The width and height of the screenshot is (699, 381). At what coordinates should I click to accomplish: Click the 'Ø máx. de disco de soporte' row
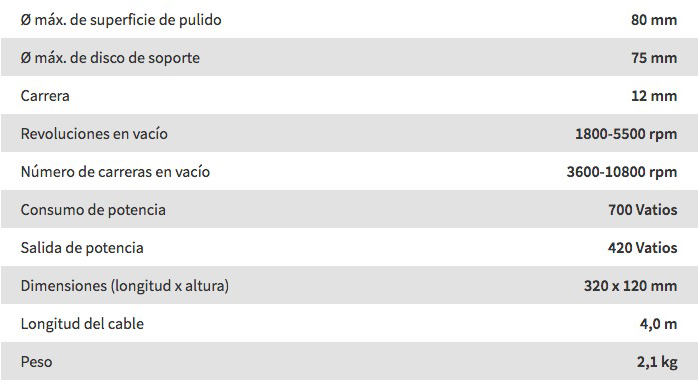click(x=350, y=57)
